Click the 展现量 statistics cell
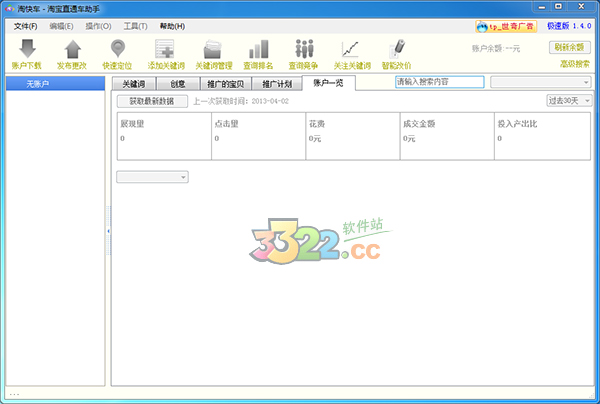 coord(164,136)
